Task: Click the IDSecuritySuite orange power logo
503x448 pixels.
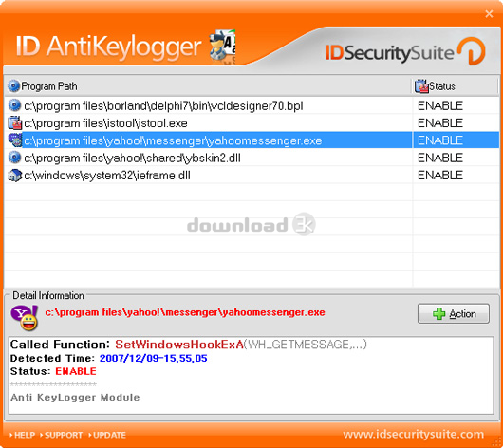Action: 471,51
